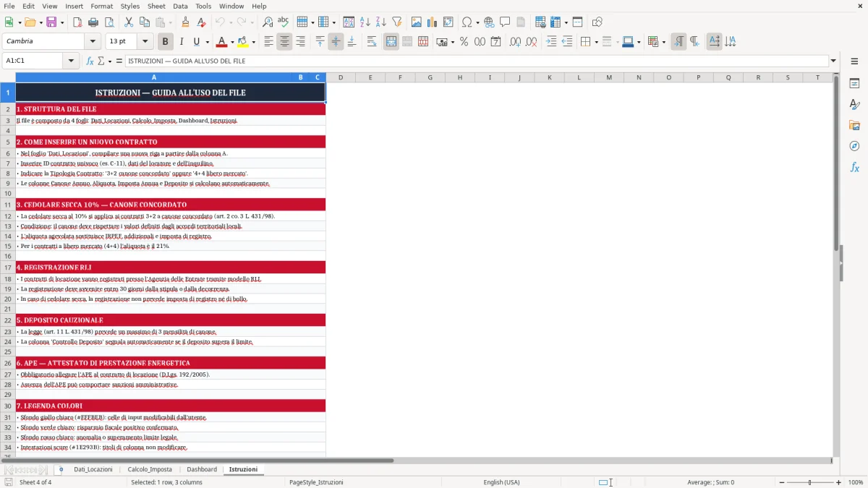The image size is (868, 488).
Task: Toggle Wrap Text
Action: [x=372, y=42]
